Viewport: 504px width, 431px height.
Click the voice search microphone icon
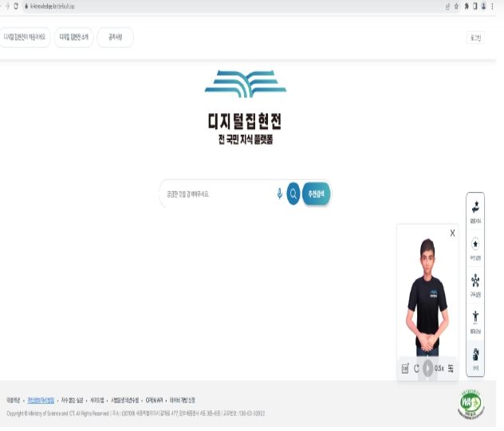click(x=279, y=194)
